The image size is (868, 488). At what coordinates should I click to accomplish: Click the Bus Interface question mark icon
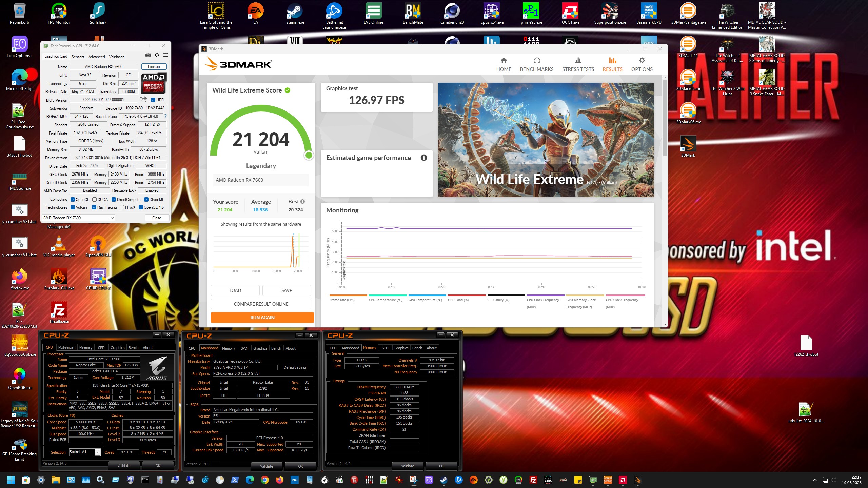(x=165, y=116)
